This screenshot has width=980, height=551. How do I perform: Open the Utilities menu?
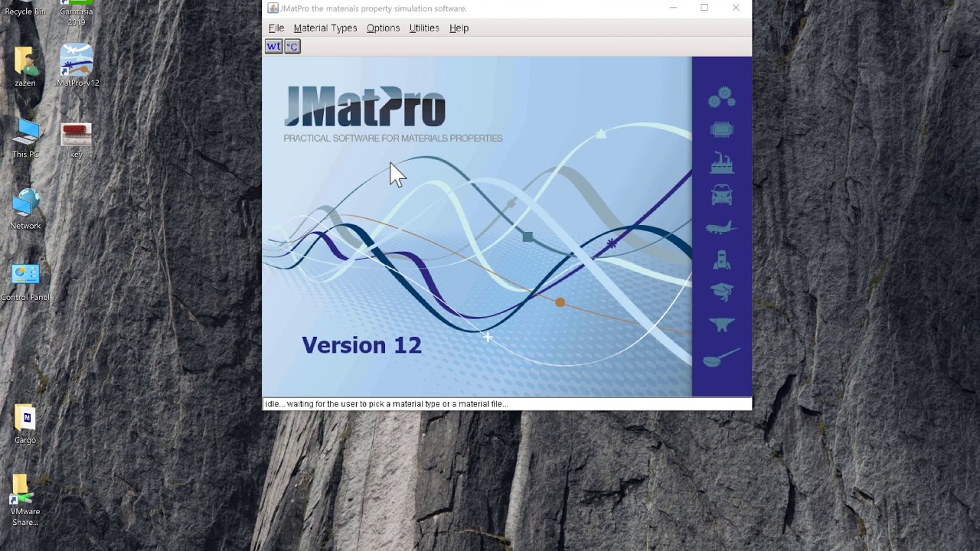tap(424, 28)
